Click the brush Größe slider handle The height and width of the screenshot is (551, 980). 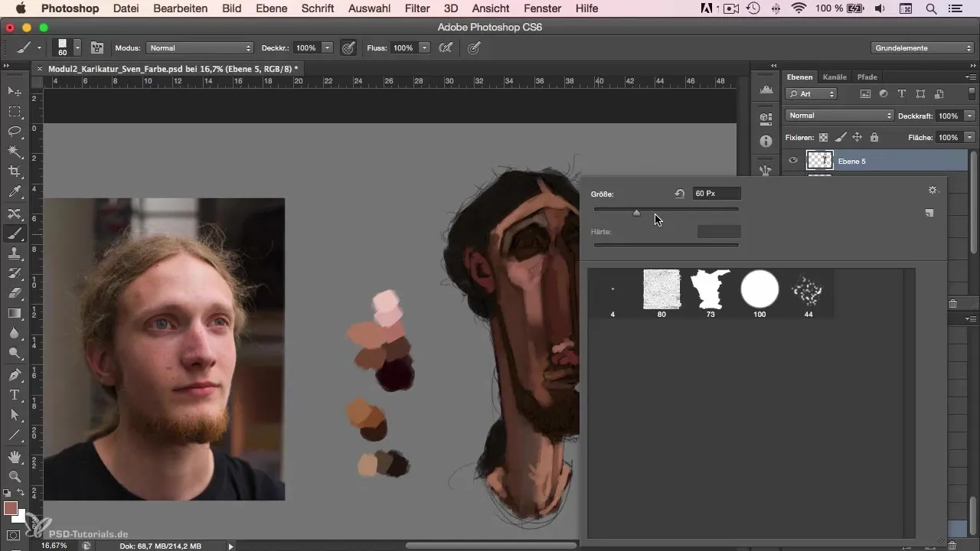(636, 214)
